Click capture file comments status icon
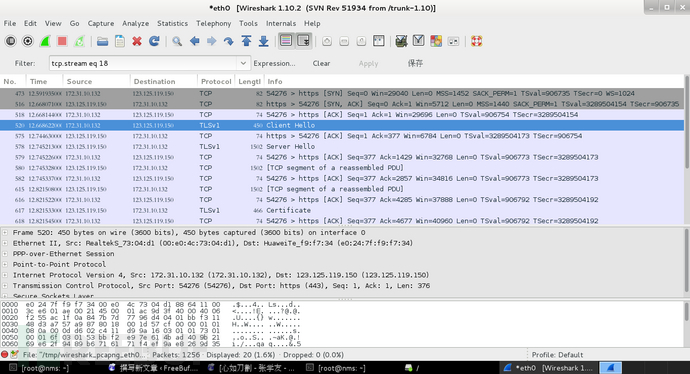690x374 pixels. click(14, 354)
